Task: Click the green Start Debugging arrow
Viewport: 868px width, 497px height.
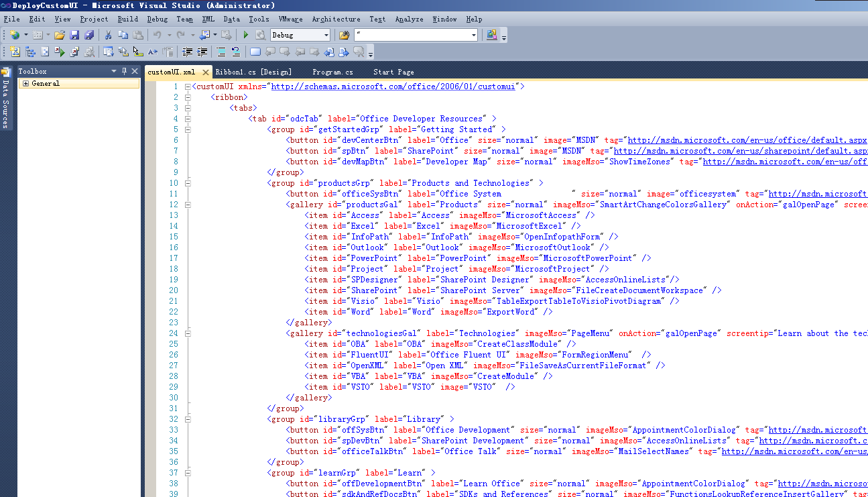Action: (246, 35)
